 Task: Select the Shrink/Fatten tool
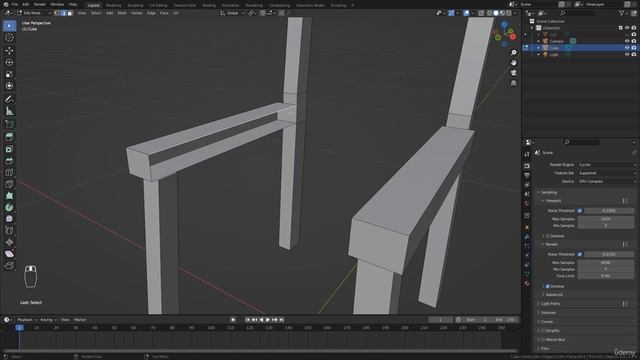coord(9,242)
